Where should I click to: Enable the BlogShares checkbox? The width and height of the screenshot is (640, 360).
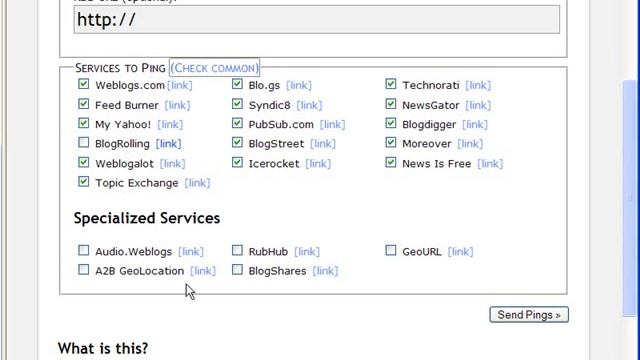[237, 269]
